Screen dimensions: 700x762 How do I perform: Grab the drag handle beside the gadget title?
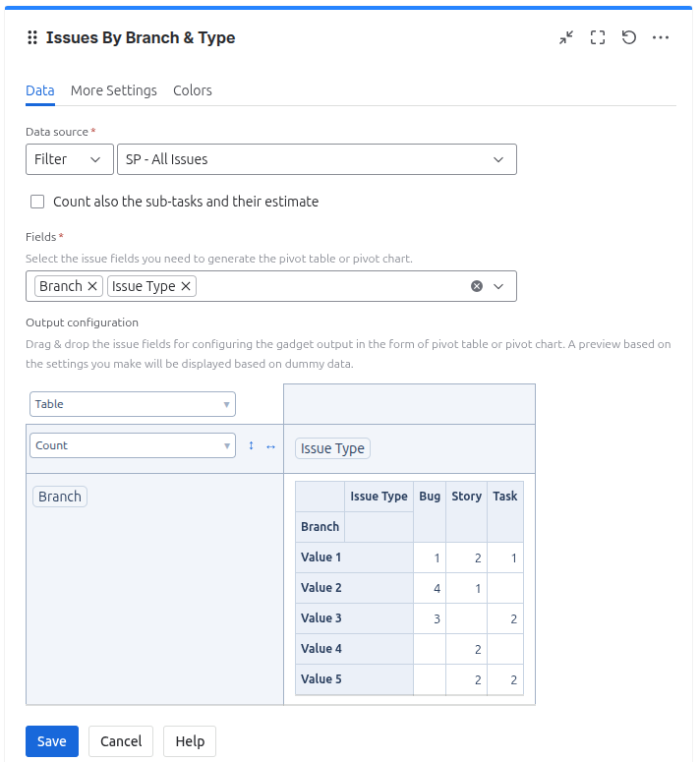point(32,37)
